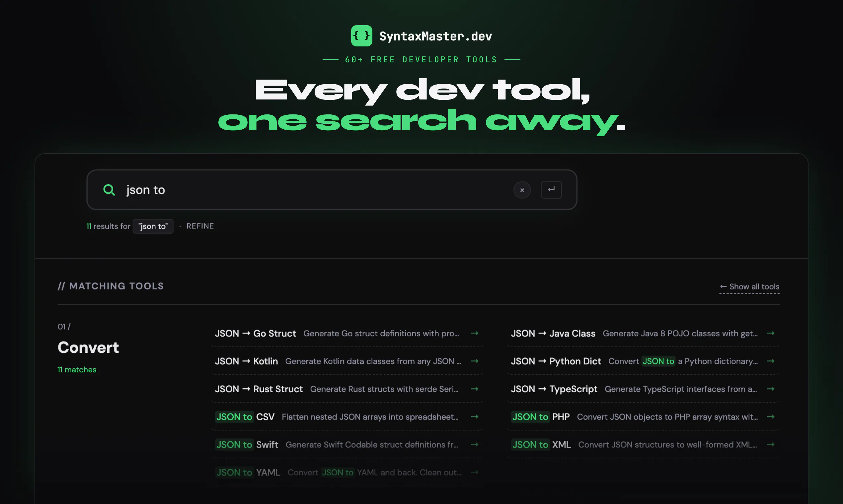The height and width of the screenshot is (504, 843).
Task: Clear the search query with the X button
Action: pos(522,190)
